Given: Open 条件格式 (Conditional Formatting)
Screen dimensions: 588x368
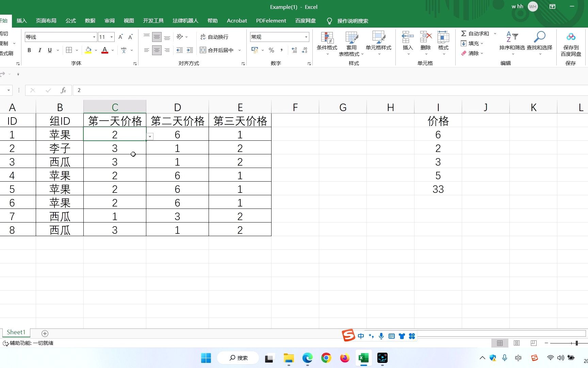Looking at the screenshot, I should (x=326, y=44).
